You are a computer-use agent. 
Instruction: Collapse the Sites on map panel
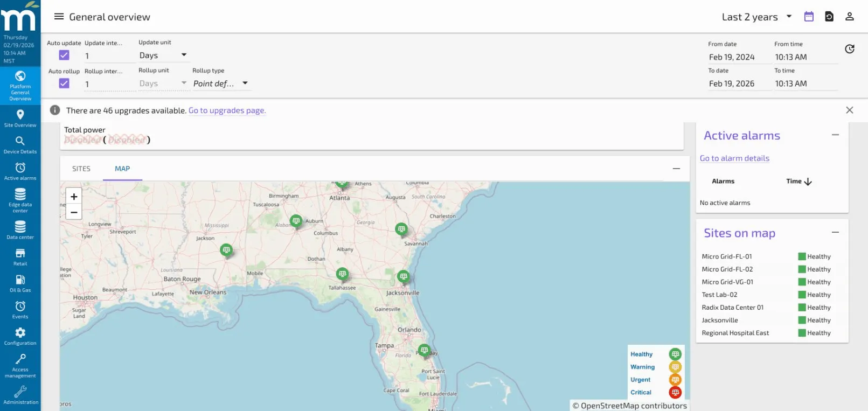835,232
